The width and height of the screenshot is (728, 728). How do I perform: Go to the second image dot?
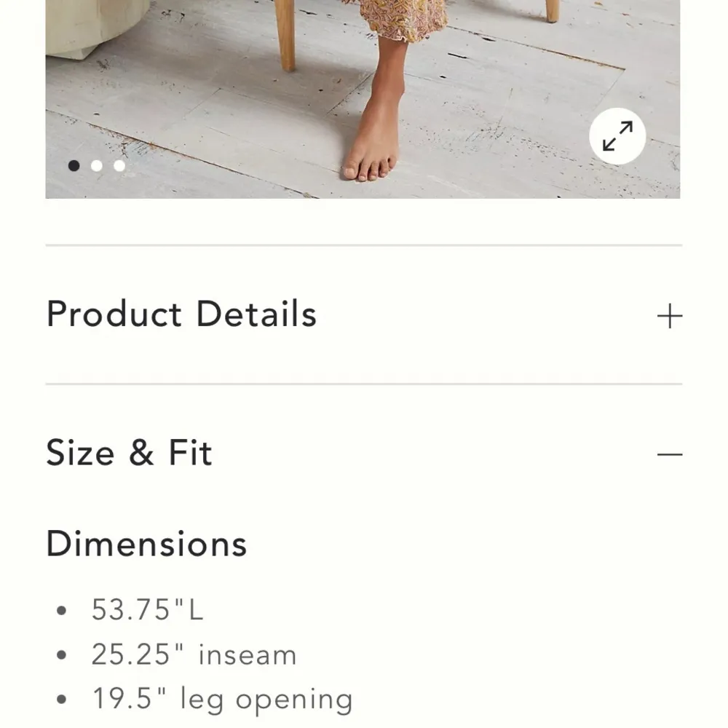coord(96,166)
